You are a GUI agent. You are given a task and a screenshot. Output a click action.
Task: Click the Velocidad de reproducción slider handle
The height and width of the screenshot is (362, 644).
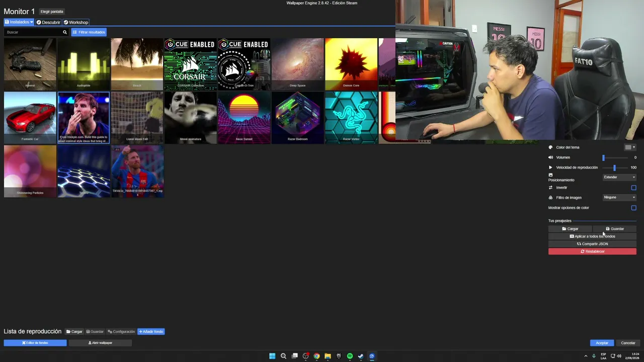(x=614, y=167)
